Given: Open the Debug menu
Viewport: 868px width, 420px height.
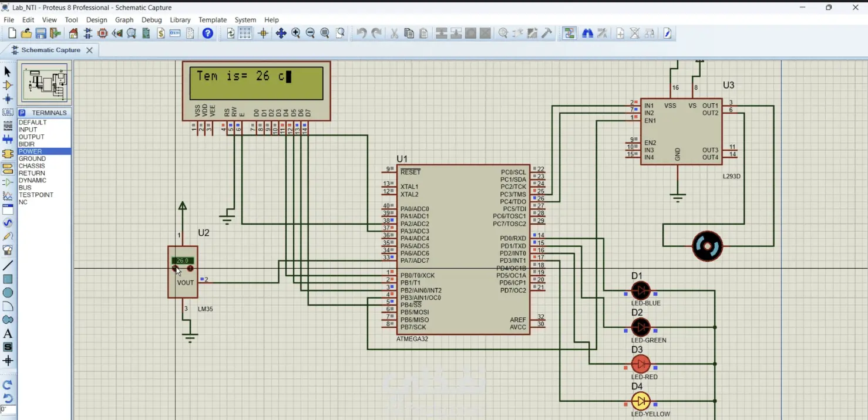Looking at the screenshot, I should pos(151,20).
